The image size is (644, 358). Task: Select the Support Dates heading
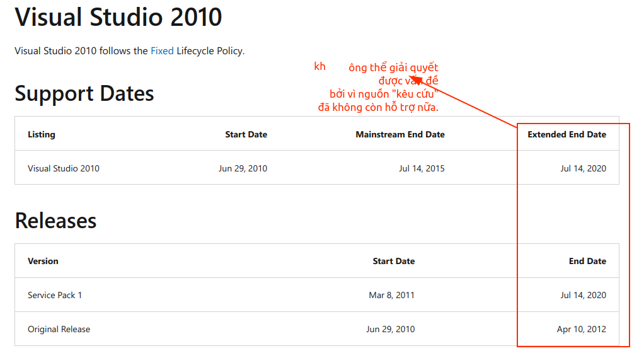(x=84, y=94)
